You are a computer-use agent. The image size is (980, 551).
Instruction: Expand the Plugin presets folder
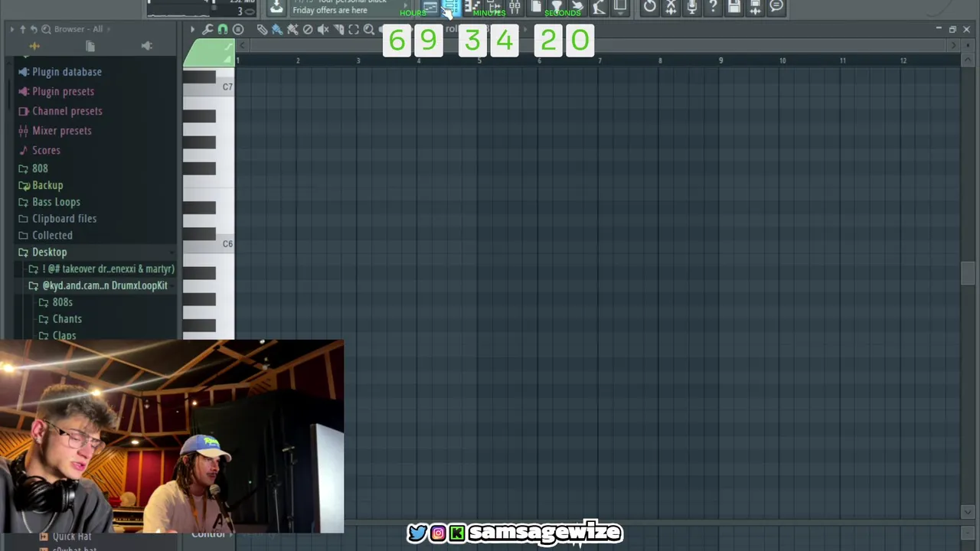tap(63, 91)
